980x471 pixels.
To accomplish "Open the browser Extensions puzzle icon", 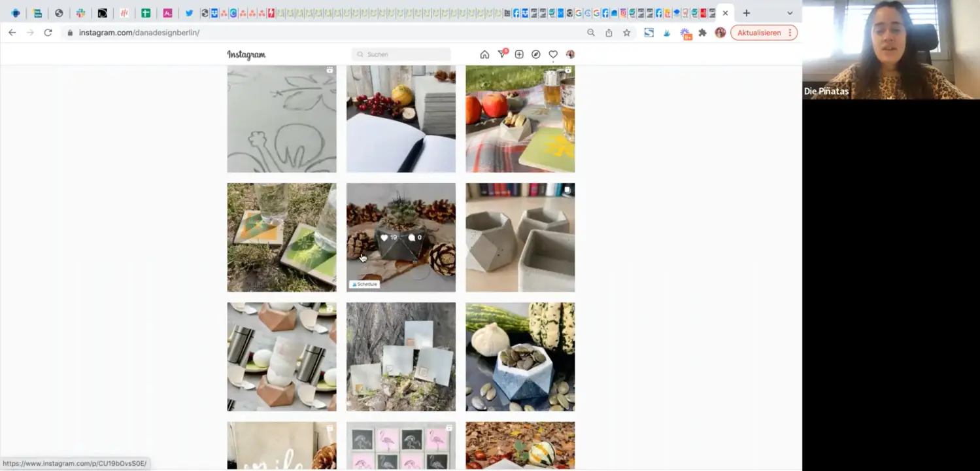I will 703,33.
